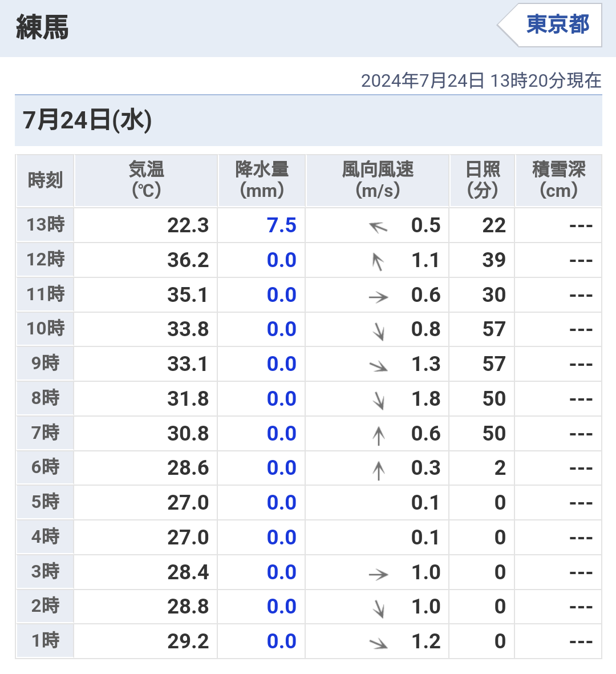Click the wind speed value 1.3

click(x=425, y=364)
